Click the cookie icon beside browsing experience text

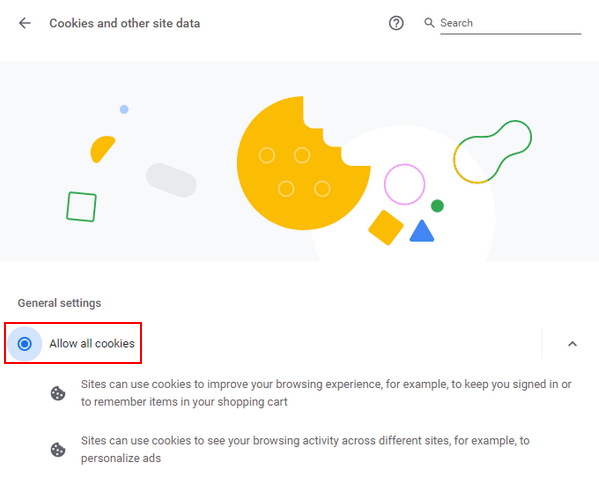pos(58,393)
